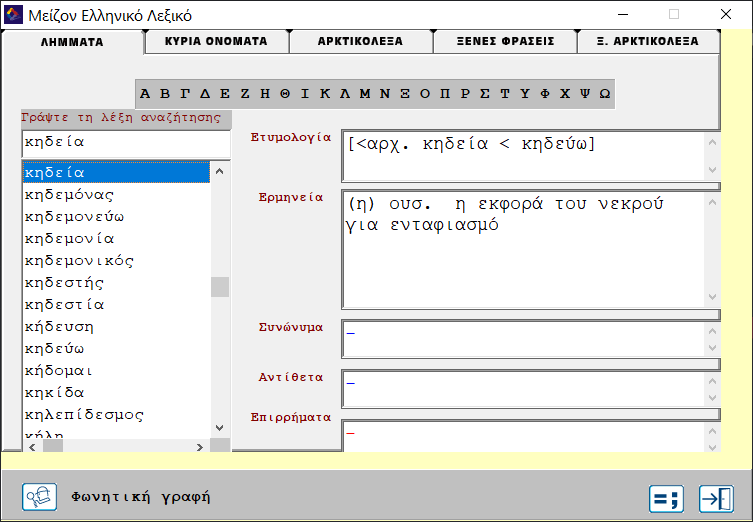Click scroll down arrow in Ερμηνεία box
Viewport: 753px width, 522px height.
[x=712, y=297]
